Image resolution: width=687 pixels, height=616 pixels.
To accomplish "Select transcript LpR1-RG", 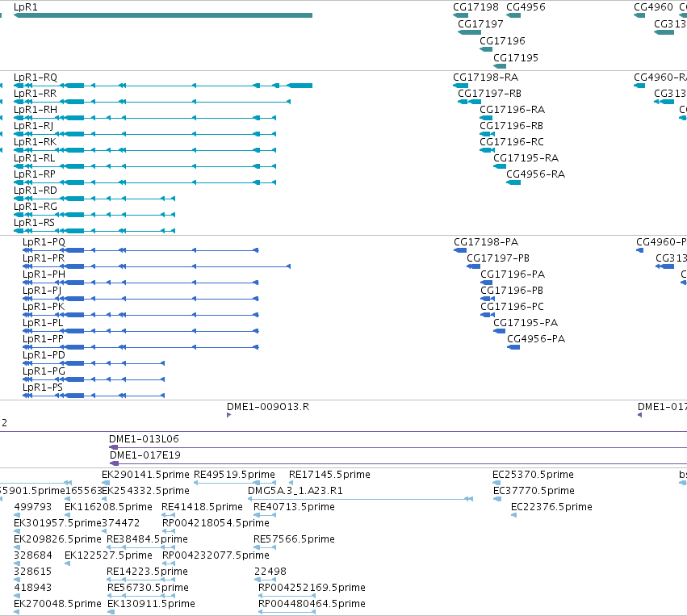I will point(94,215).
